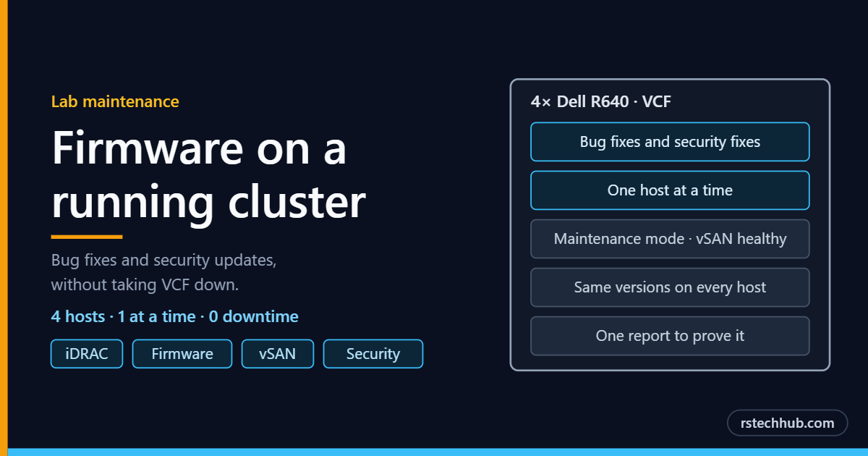
Task: Click 'Bug fixes and security fixes' card
Action: (x=670, y=142)
